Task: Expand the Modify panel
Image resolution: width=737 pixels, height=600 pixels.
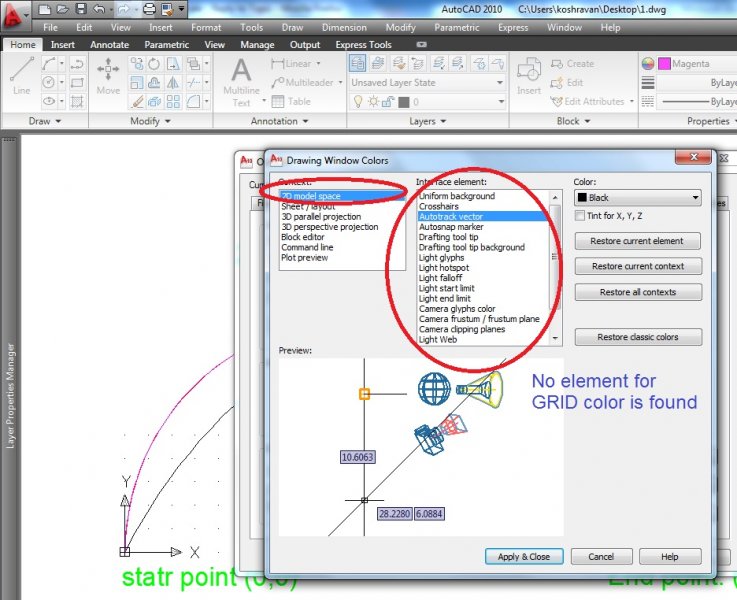Action: 150,121
